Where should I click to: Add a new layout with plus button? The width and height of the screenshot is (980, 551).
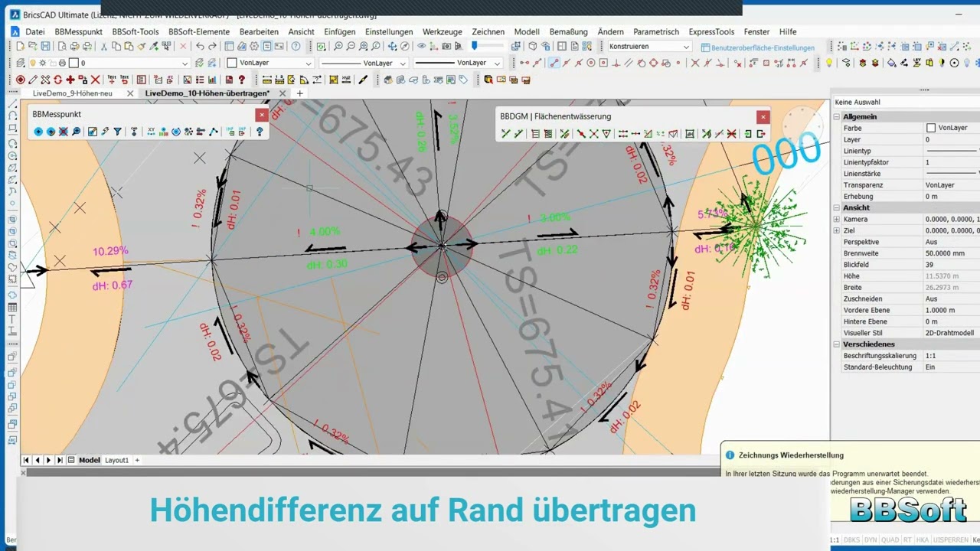click(x=138, y=460)
